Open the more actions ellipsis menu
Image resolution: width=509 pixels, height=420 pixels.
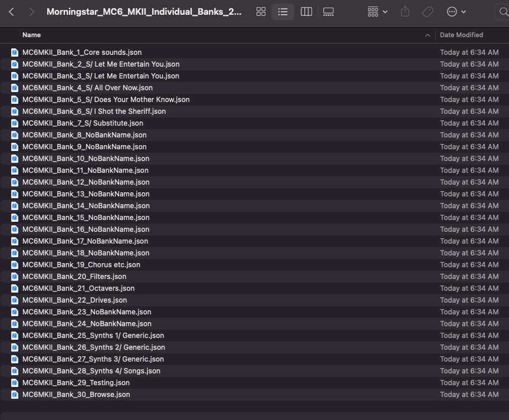tap(457, 12)
